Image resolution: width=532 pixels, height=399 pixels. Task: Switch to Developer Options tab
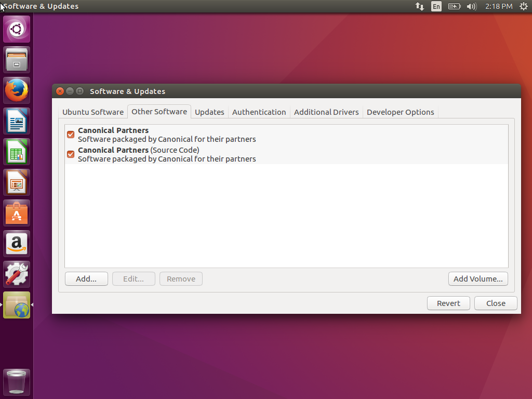coord(401,112)
